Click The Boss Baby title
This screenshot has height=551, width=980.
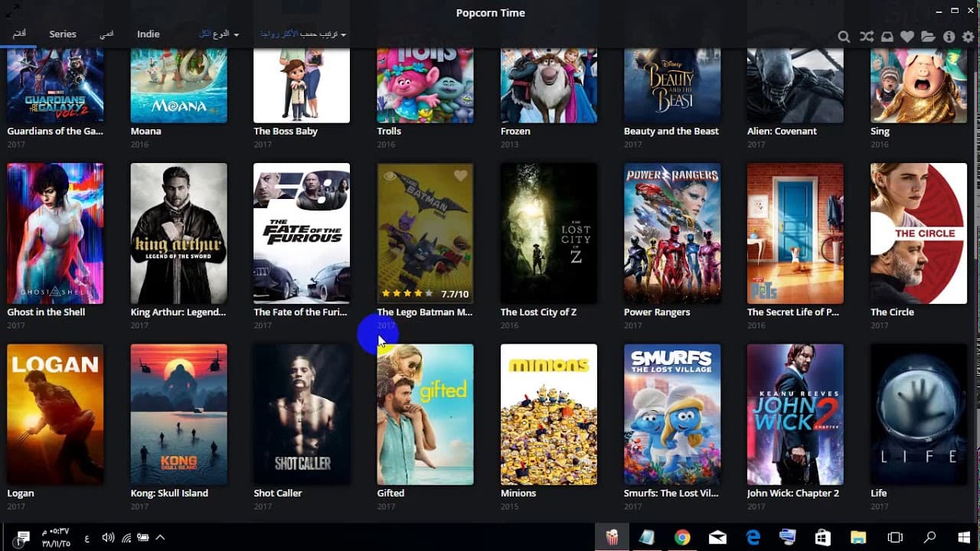click(x=286, y=131)
